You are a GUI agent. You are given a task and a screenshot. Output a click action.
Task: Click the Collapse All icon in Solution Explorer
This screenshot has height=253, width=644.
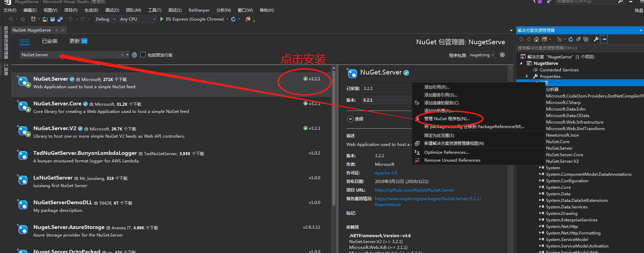coord(578,39)
